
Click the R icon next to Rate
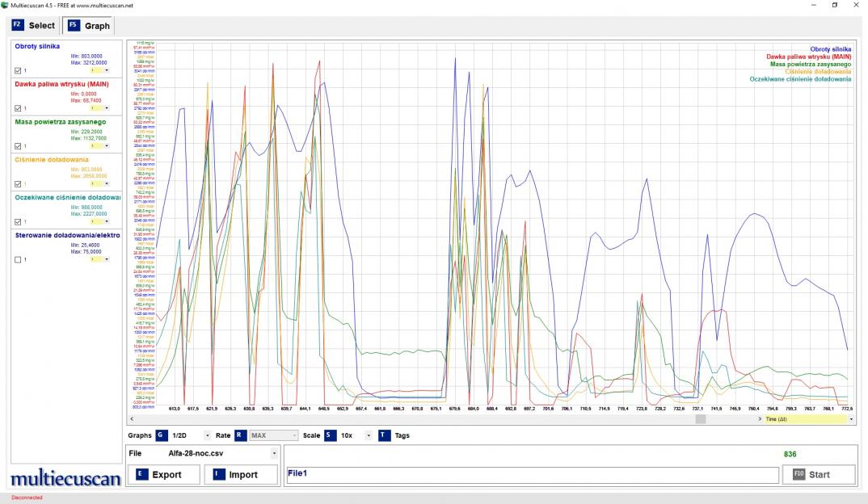tap(241, 435)
